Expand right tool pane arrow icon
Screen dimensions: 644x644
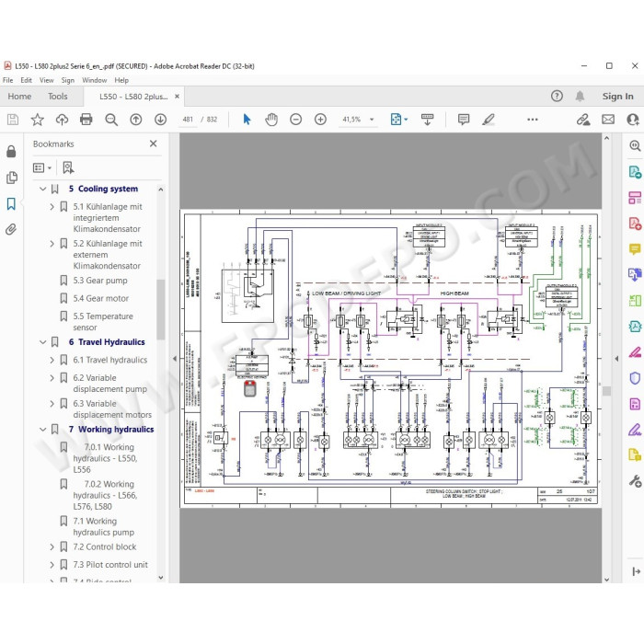[636, 571]
